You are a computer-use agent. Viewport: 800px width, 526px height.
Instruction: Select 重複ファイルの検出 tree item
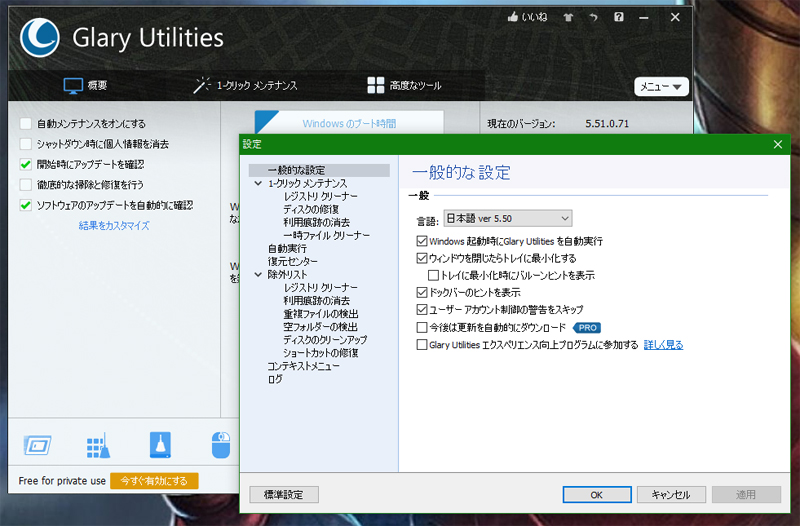click(320, 314)
